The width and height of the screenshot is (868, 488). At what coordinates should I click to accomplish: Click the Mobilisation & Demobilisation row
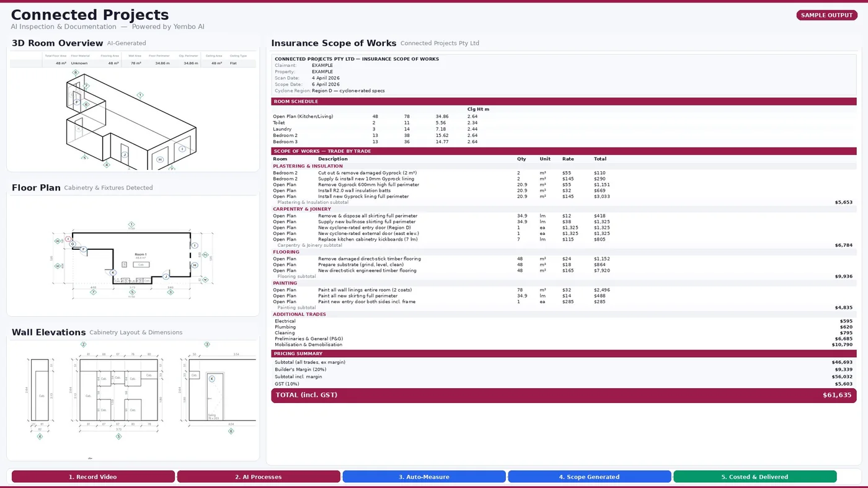564,345
